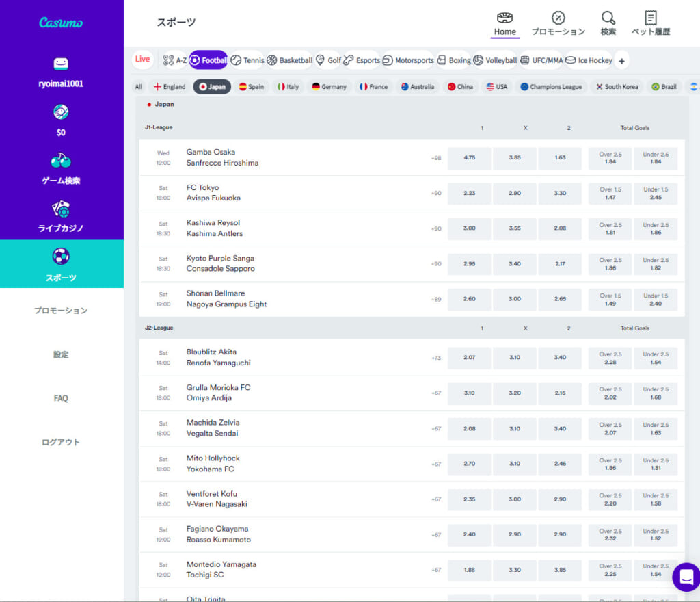The image size is (700, 602).
Task: Open the $0 balance wallet
Action: pyautogui.click(x=61, y=120)
